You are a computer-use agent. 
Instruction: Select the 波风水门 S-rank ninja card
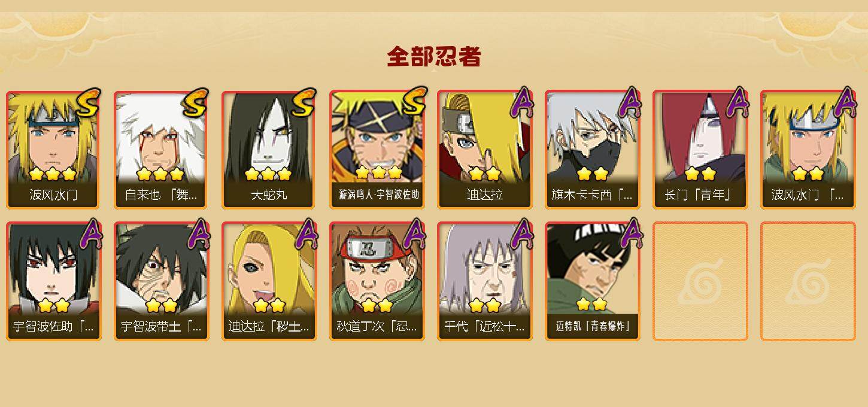(53, 150)
